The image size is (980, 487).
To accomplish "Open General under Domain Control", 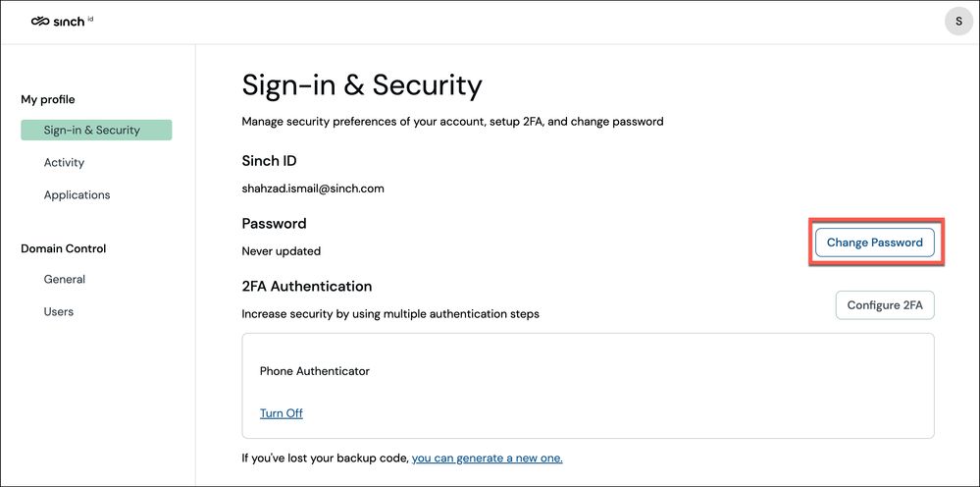I will [65, 279].
